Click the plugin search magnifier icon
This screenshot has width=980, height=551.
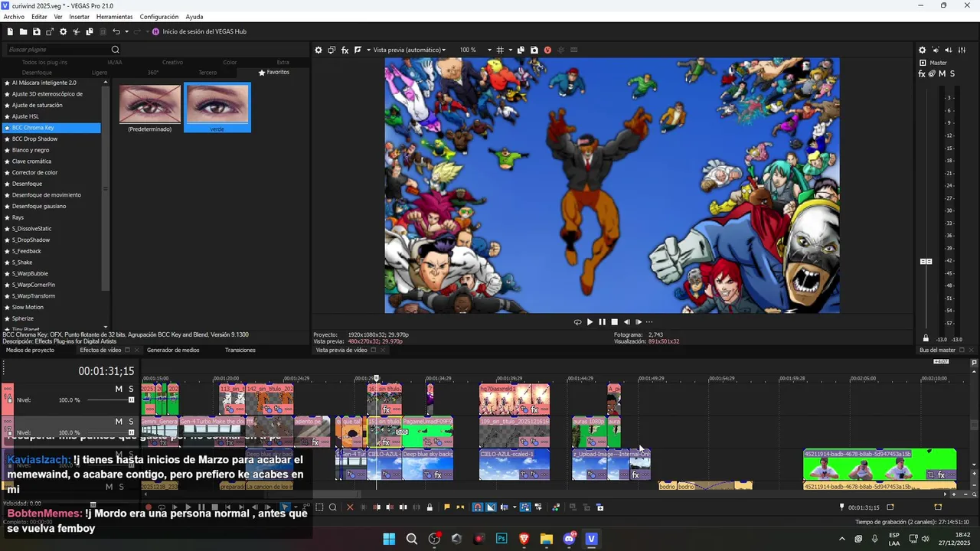tap(116, 50)
